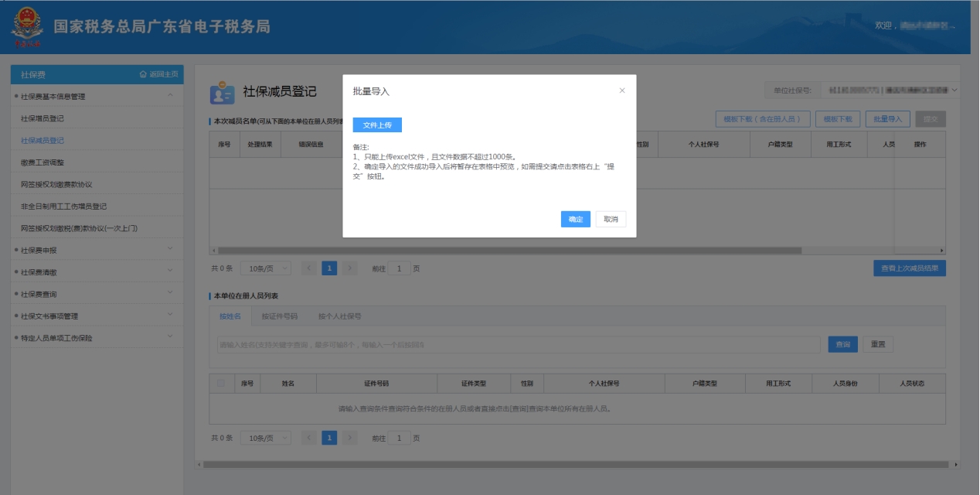
Task: Click 取消 to cancel the import
Action: [x=611, y=220]
